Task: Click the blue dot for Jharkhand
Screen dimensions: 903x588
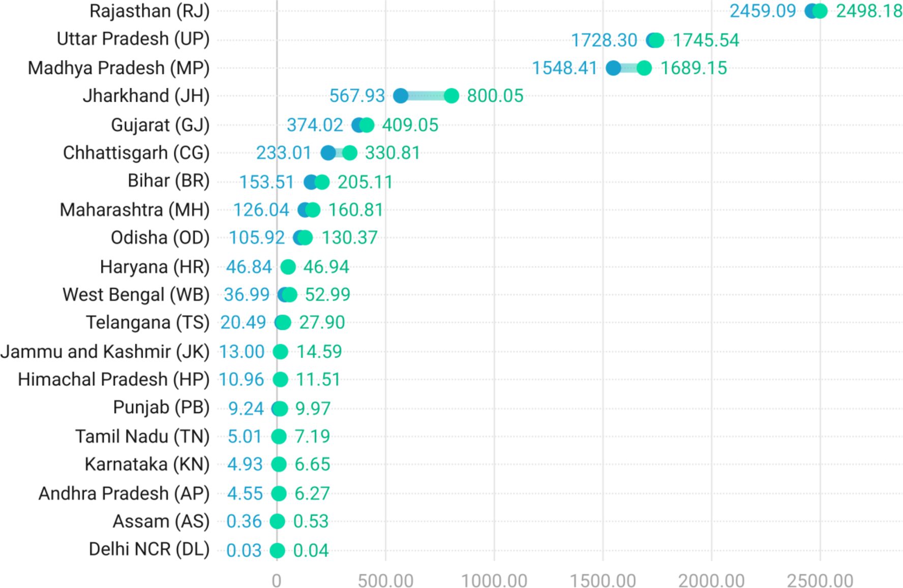Action: click(401, 96)
